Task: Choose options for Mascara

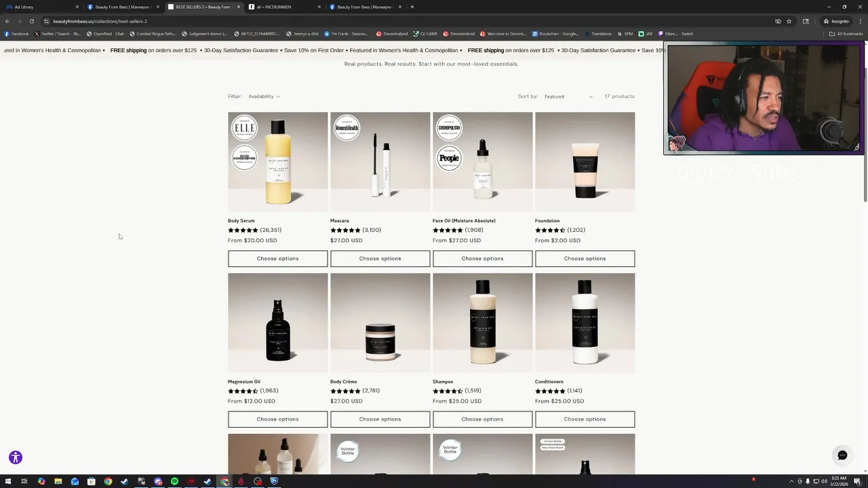Action: [380, 258]
